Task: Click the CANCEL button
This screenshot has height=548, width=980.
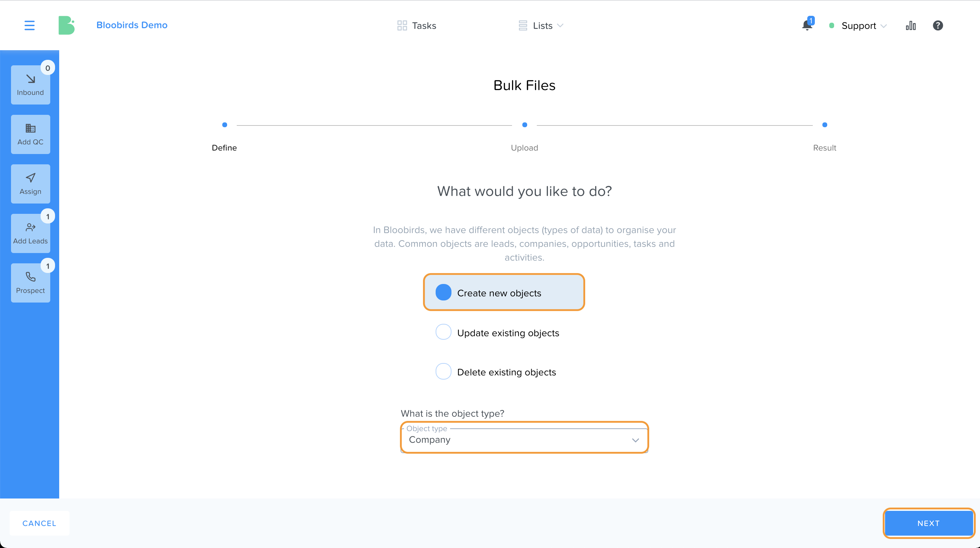Action: (x=39, y=523)
